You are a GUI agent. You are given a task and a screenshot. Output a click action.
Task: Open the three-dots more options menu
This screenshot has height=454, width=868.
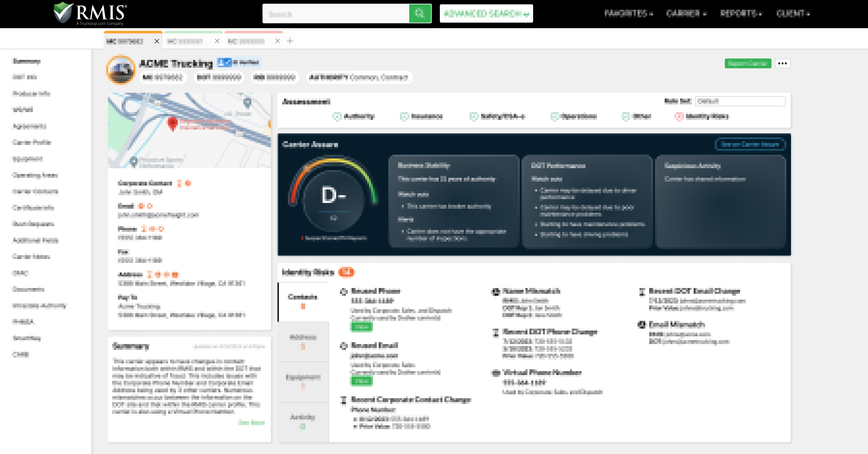coord(783,63)
